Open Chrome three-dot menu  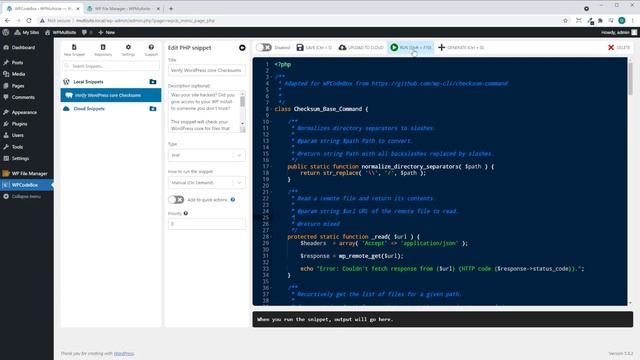[x=633, y=20]
